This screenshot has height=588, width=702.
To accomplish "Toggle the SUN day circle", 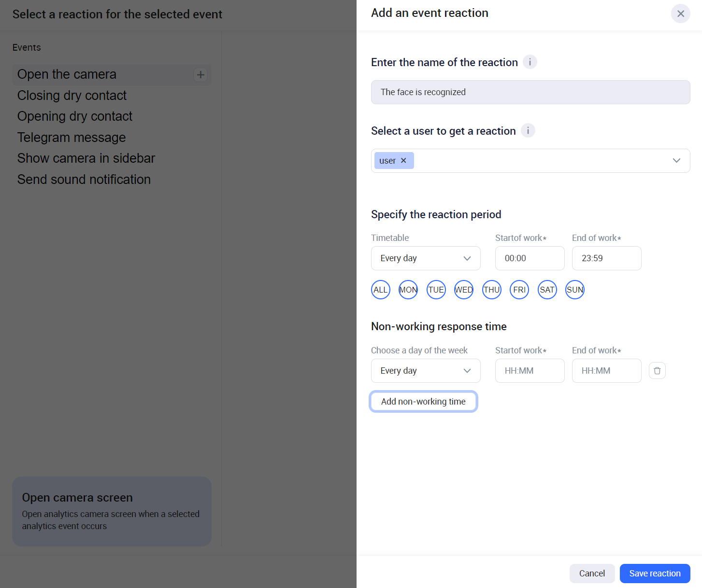I will pos(575,290).
